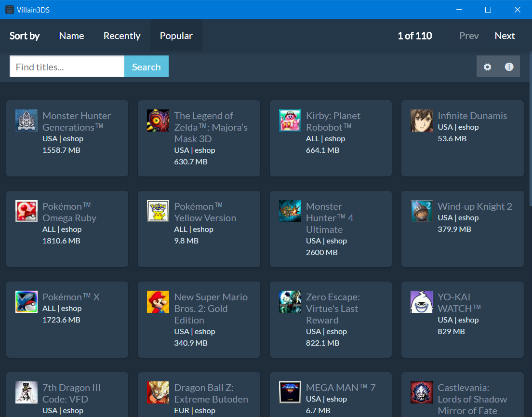Open The Legend of Zelda Majora's Mask title

(x=211, y=127)
